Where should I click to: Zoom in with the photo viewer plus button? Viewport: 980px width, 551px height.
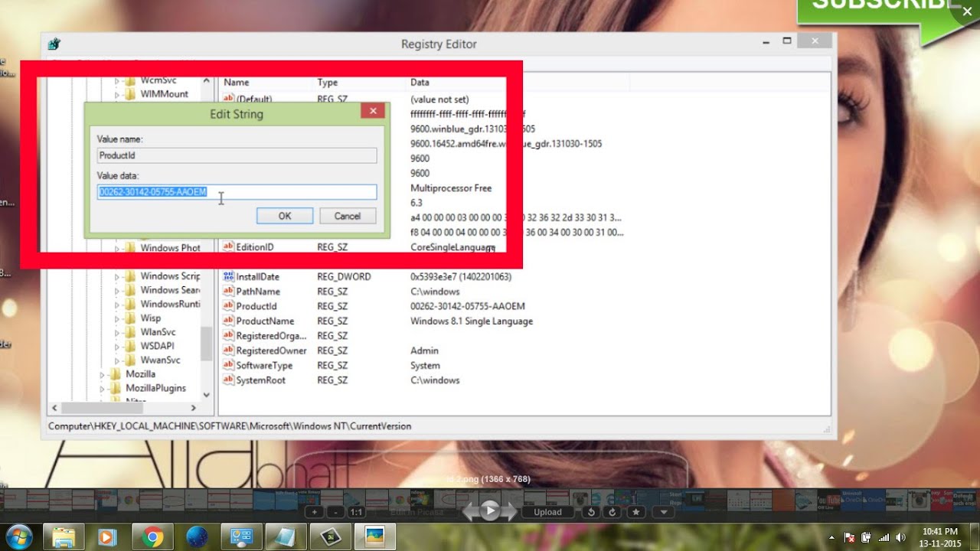pyautogui.click(x=315, y=512)
